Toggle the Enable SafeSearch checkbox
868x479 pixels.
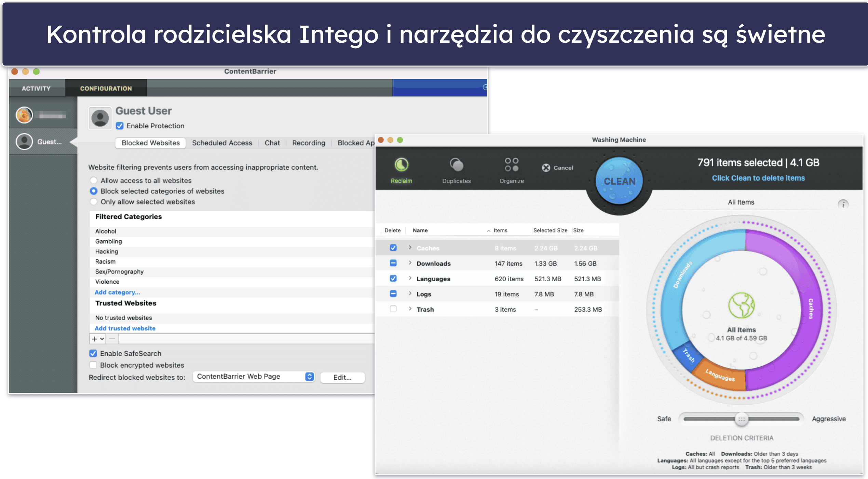click(x=93, y=353)
